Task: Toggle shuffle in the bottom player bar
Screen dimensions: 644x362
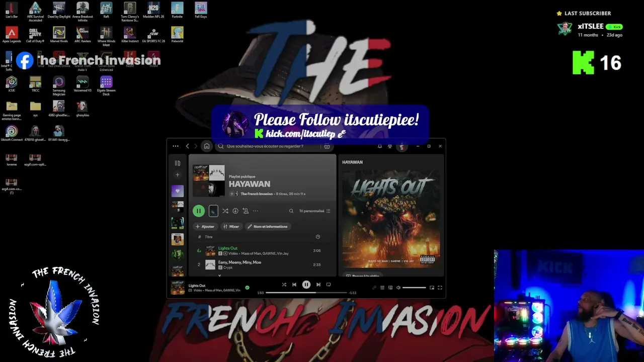Action: pyautogui.click(x=284, y=285)
